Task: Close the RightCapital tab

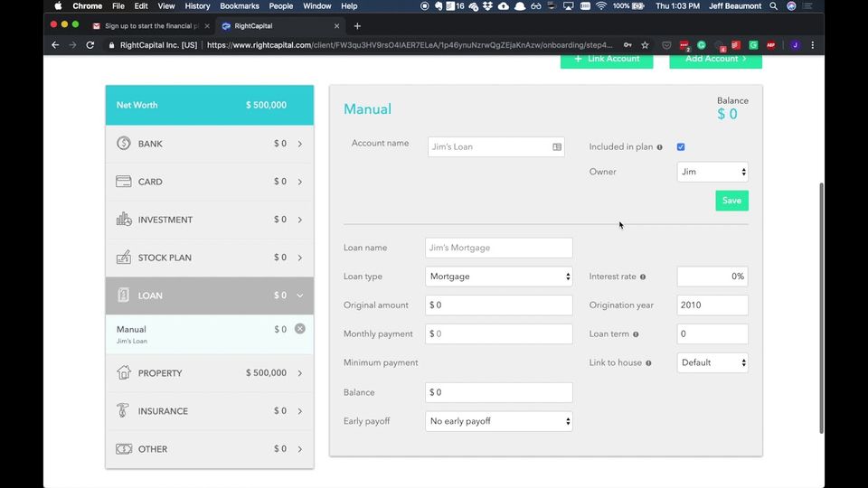Action: point(336,26)
